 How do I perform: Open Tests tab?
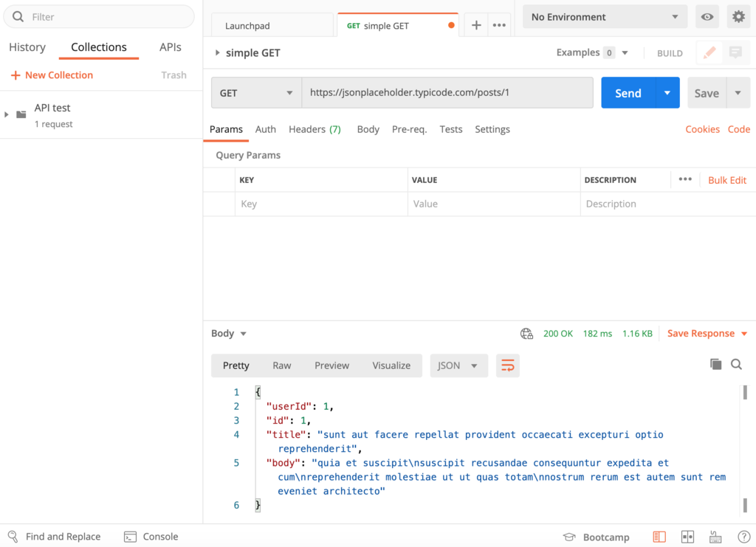pos(451,129)
